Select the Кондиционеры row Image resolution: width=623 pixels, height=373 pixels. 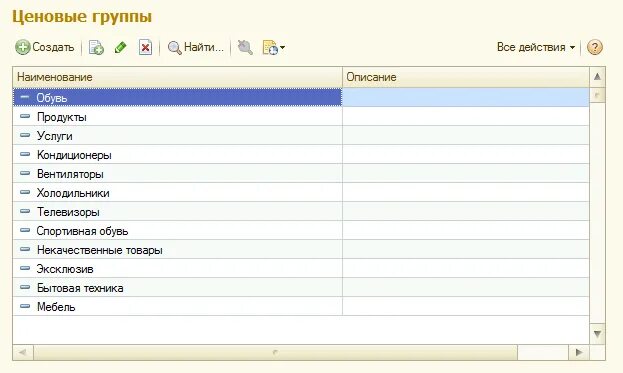point(301,155)
